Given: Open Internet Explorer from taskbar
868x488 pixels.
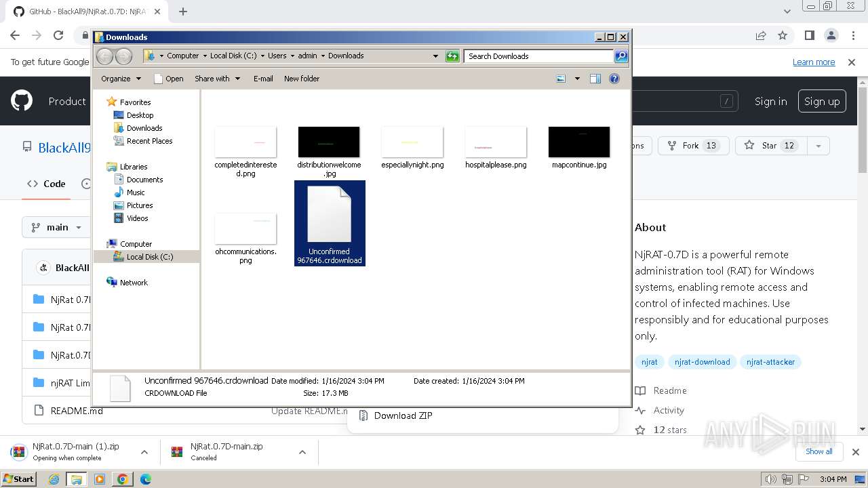Looking at the screenshot, I should (54, 479).
